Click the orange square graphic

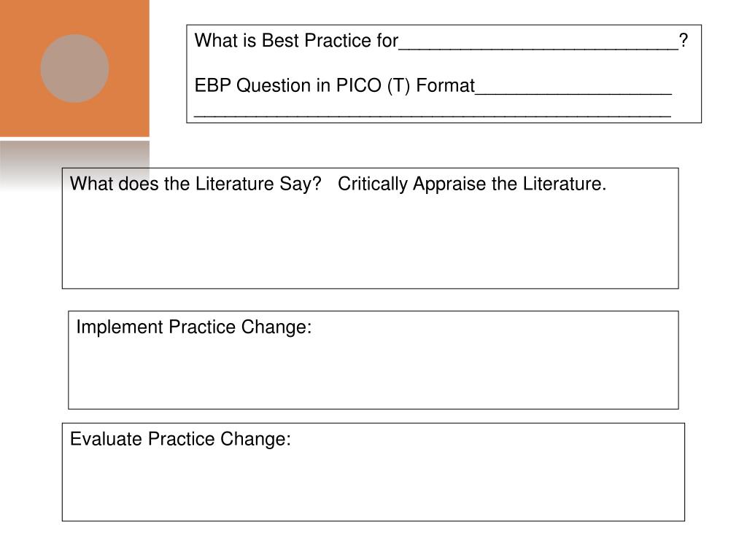(x=74, y=68)
